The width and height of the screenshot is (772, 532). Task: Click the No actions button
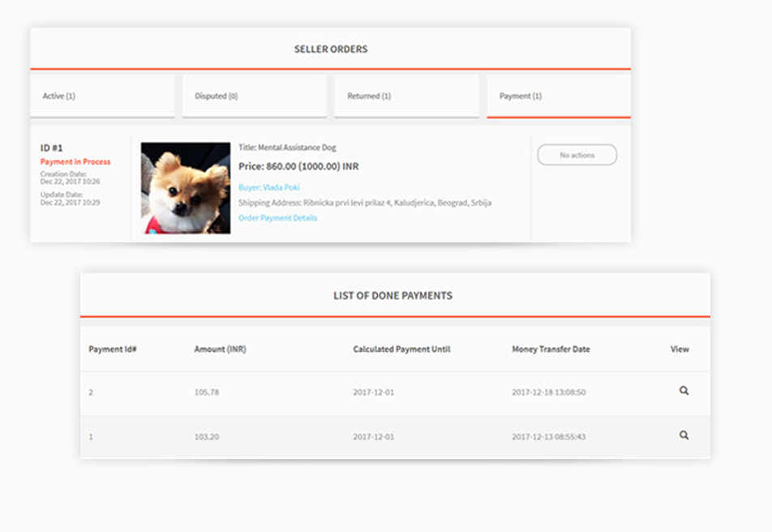(577, 155)
